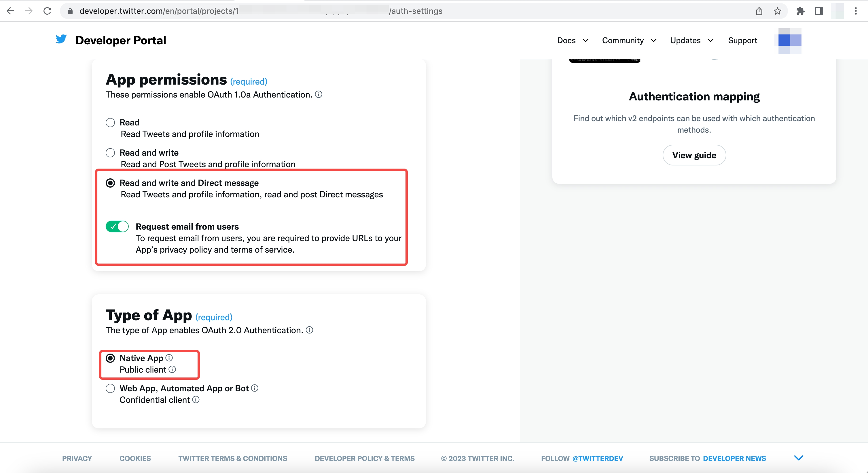The image size is (868, 473).
Task: Select the Read permission radio button
Action: [110, 123]
